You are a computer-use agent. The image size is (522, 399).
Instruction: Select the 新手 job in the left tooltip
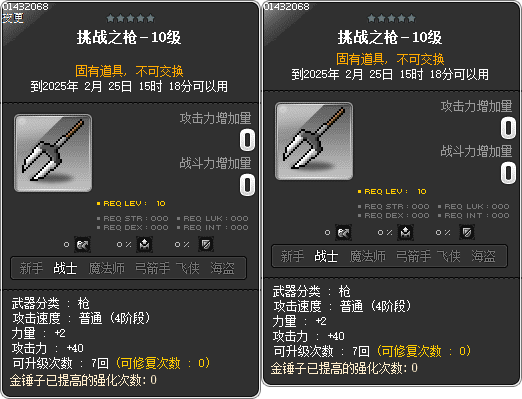click(x=31, y=268)
